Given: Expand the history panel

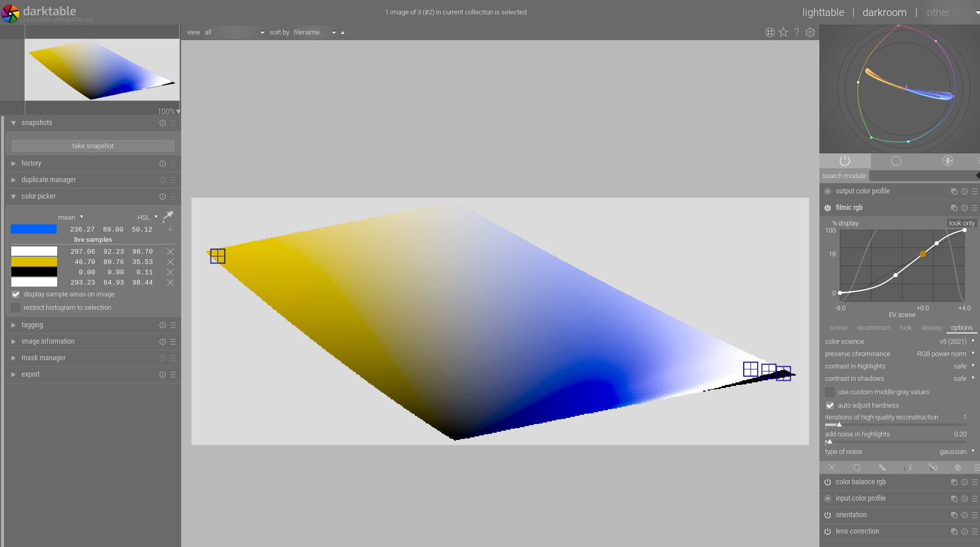Looking at the screenshot, I should (31, 163).
